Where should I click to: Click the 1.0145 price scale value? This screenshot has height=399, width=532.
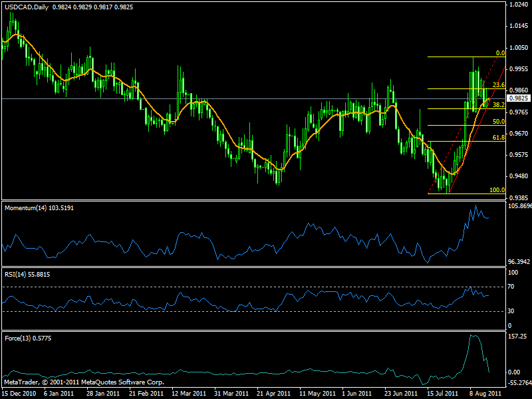coord(519,26)
